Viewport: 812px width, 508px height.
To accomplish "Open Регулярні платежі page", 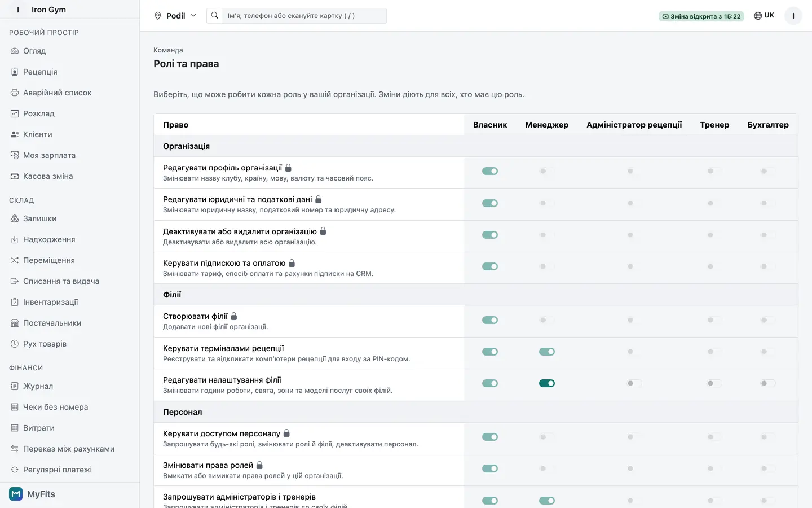I will click(x=70, y=470).
